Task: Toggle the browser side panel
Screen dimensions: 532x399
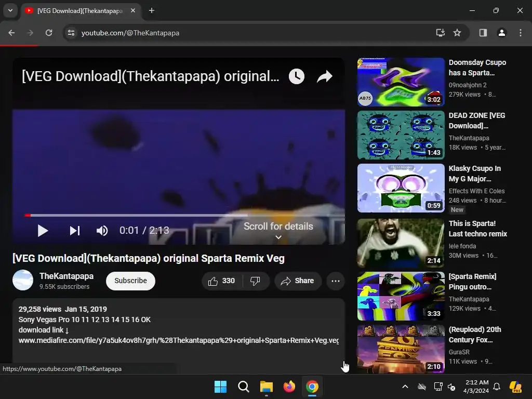Action: click(x=483, y=33)
